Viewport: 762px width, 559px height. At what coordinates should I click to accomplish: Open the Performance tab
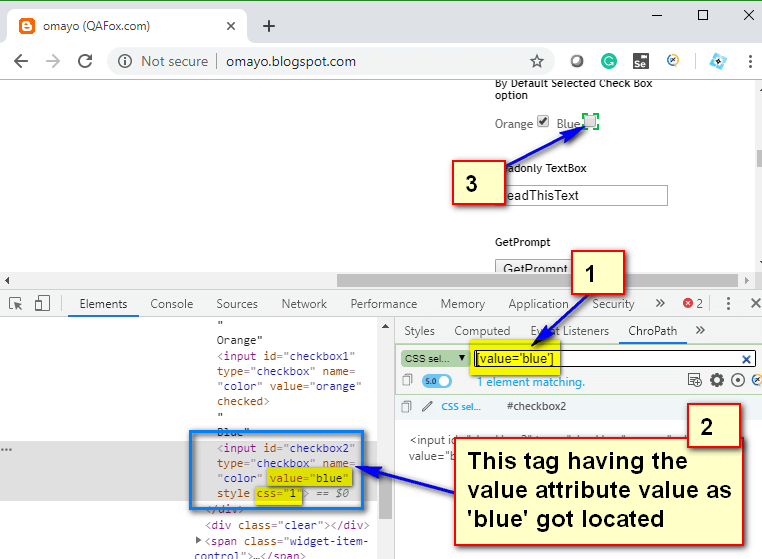[384, 304]
